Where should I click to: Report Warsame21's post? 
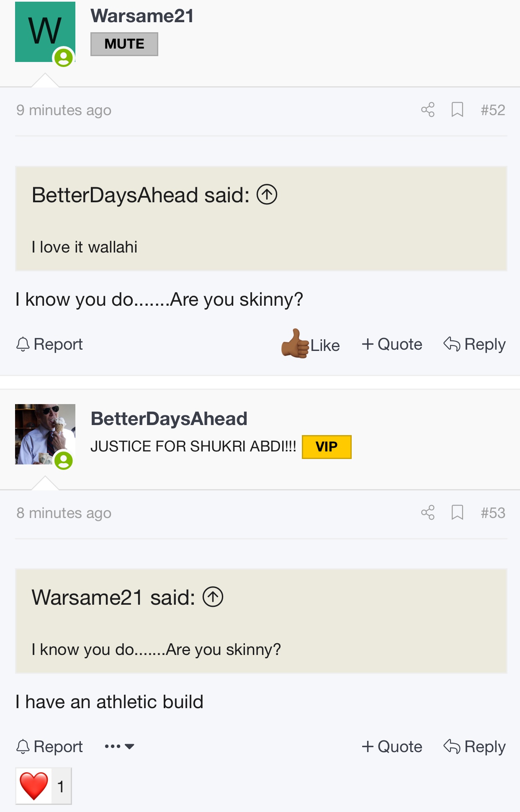pos(49,344)
